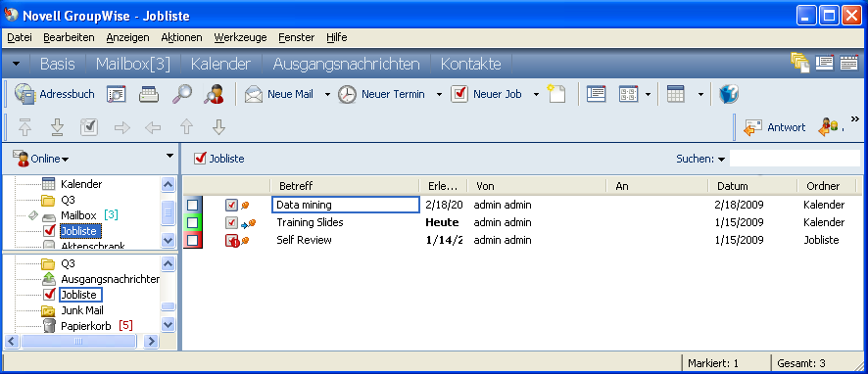Check the Data mining task checkbox

192,206
